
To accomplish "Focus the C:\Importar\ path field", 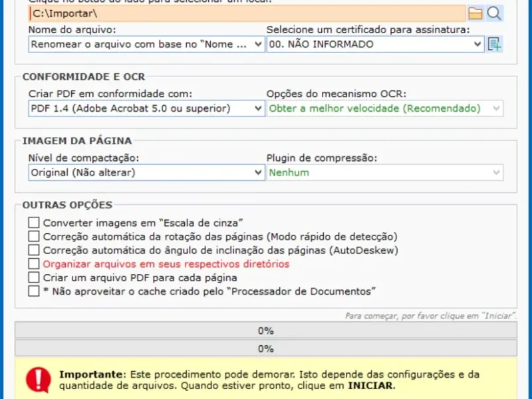I will (247, 13).
